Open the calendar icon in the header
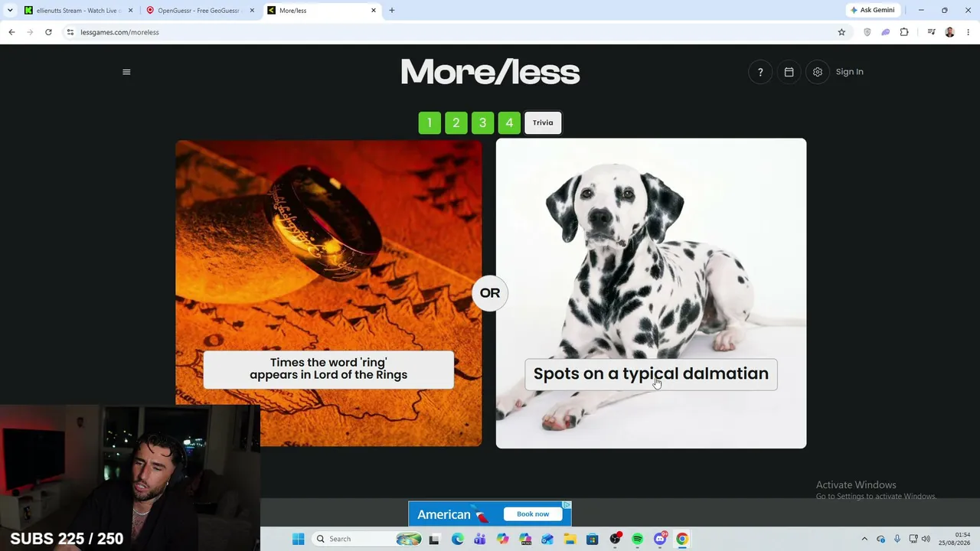The width and height of the screenshot is (980, 551). click(789, 72)
